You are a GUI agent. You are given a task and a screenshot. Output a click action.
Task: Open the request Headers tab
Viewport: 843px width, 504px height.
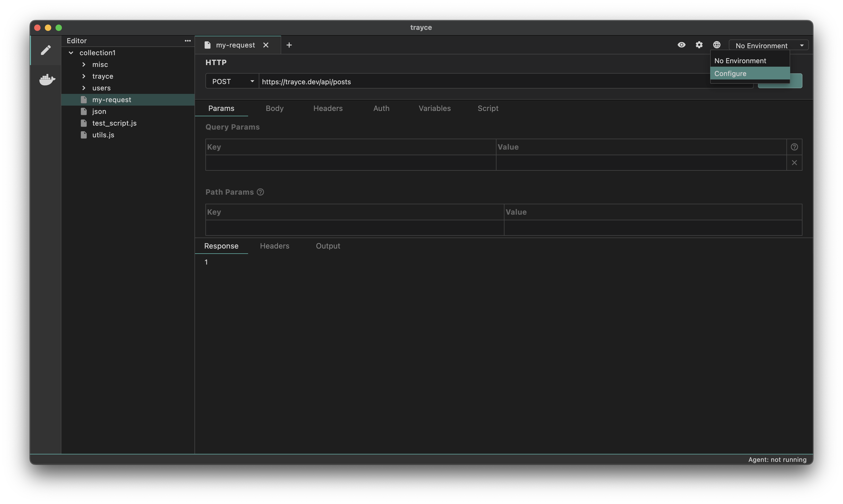click(328, 108)
